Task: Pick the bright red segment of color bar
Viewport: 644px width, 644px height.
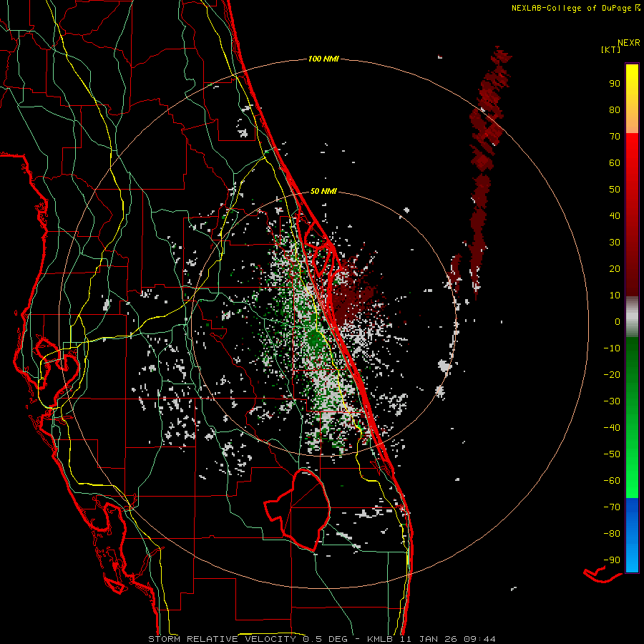Action: [632, 165]
